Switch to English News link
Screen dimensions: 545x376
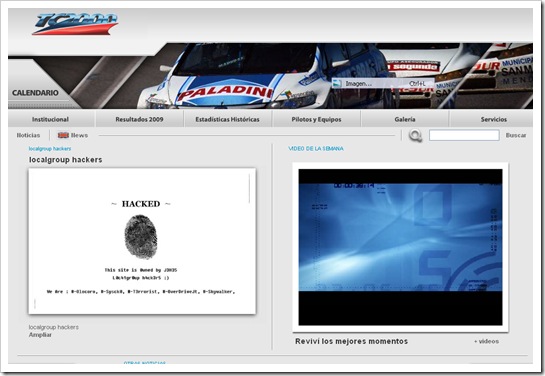[79, 135]
